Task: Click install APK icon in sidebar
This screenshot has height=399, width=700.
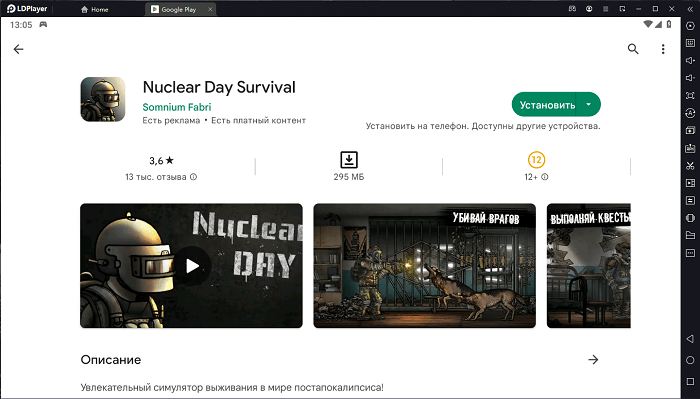Action: click(690, 148)
